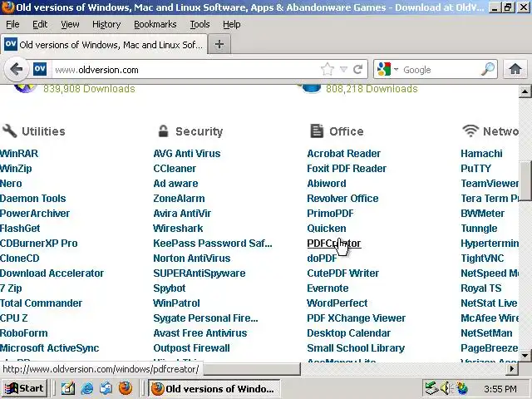This screenshot has width=532, height=399.
Task: Open the Daemon Tools link
Action: [33, 198]
